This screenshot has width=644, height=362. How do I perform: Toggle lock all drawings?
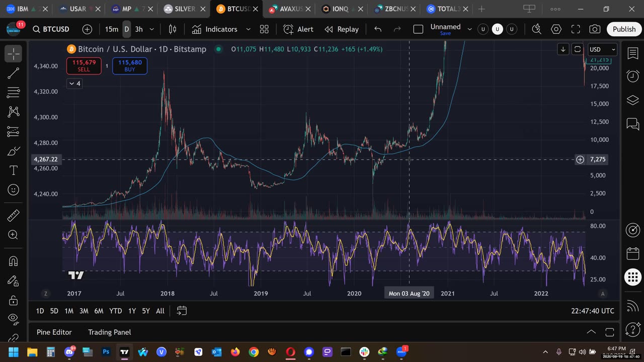click(x=14, y=300)
